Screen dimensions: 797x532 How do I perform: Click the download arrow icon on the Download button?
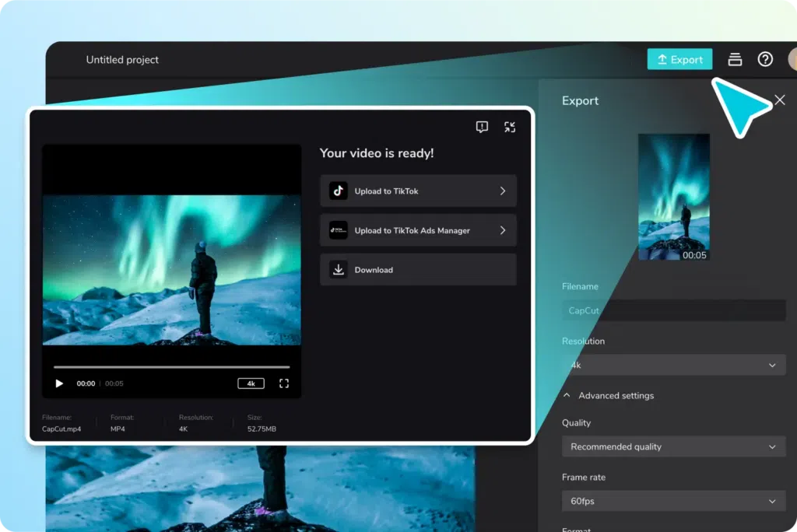pos(337,269)
